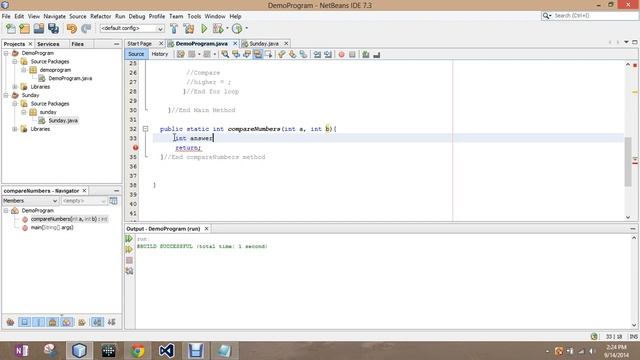Toggle Show Fields in Navigator
The image size is (640, 360).
24,322
